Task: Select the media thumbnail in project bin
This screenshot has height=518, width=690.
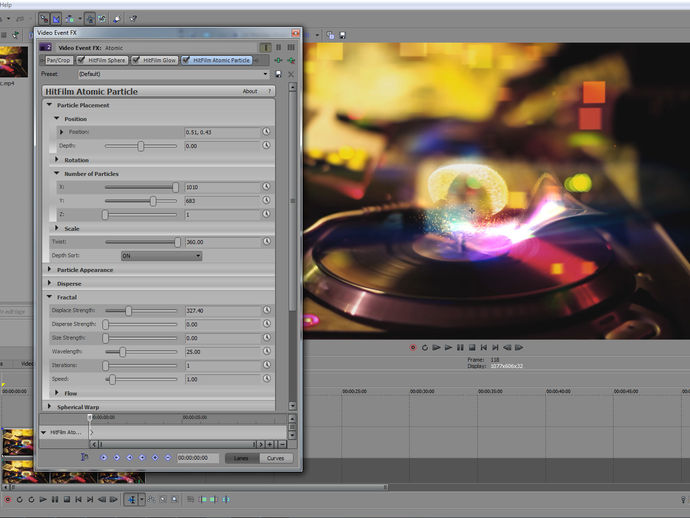Action: pos(14,62)
